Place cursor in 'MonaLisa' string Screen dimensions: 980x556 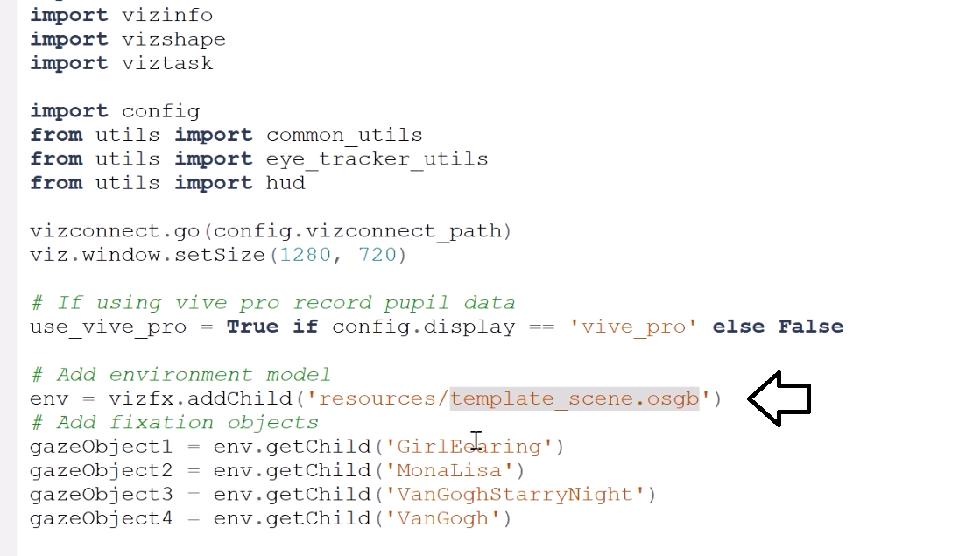pyautogui.click(x=449, y=470)
